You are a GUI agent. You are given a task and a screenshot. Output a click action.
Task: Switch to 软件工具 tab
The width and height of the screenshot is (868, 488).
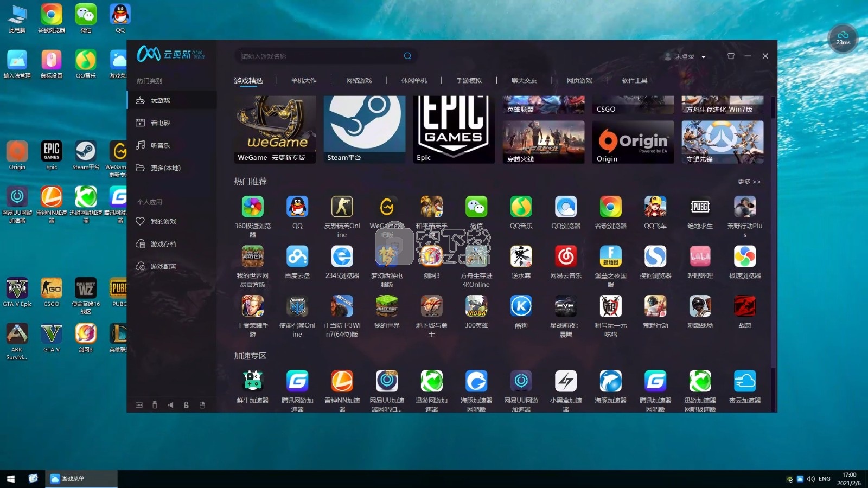(x=635, y=80)
